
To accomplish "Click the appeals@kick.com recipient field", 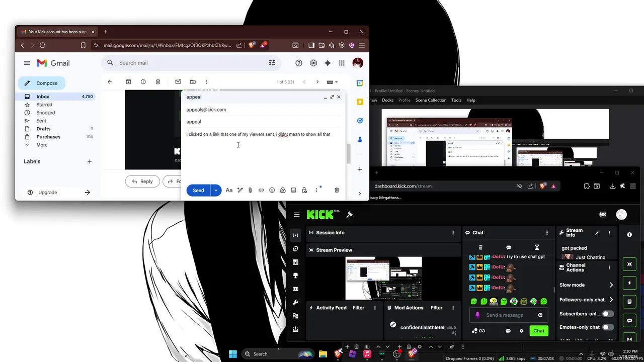I will click(263, 110).
